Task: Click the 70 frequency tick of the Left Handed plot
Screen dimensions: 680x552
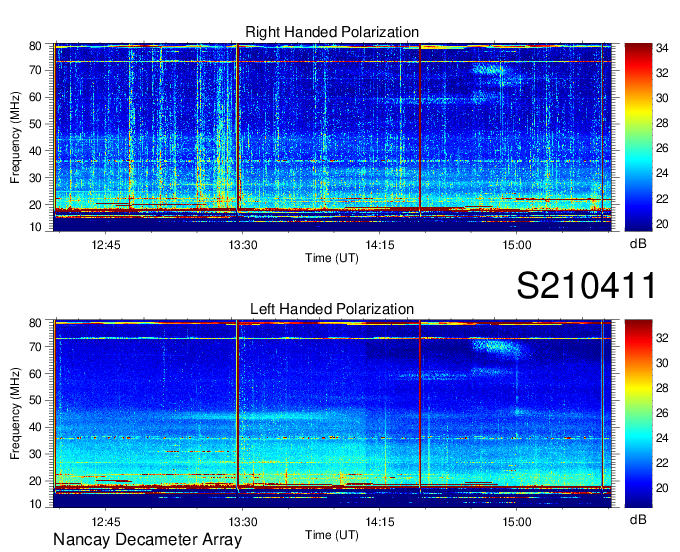Action: pos(35,347)
